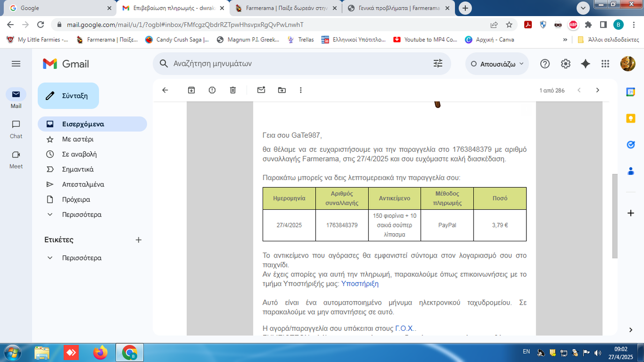Open Chrome extensions puzzle icon
The height and width of the screenshot is (362, 644).
588,25
